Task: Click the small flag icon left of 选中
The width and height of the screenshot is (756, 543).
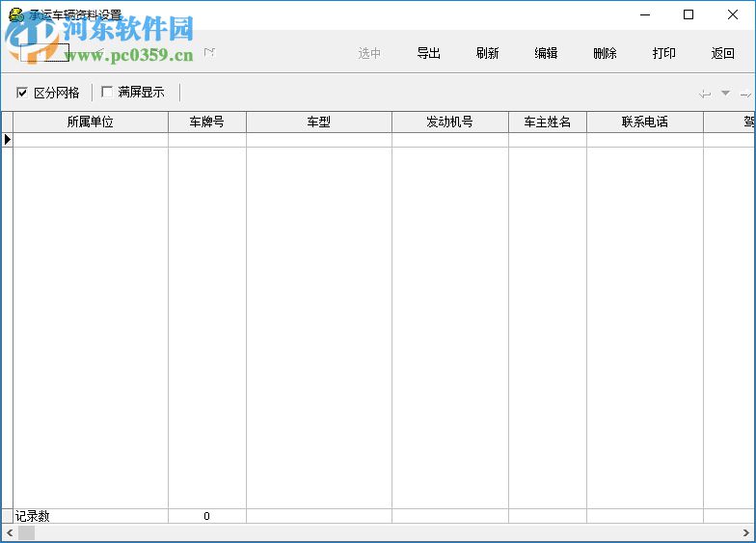Action: point(209,52)
